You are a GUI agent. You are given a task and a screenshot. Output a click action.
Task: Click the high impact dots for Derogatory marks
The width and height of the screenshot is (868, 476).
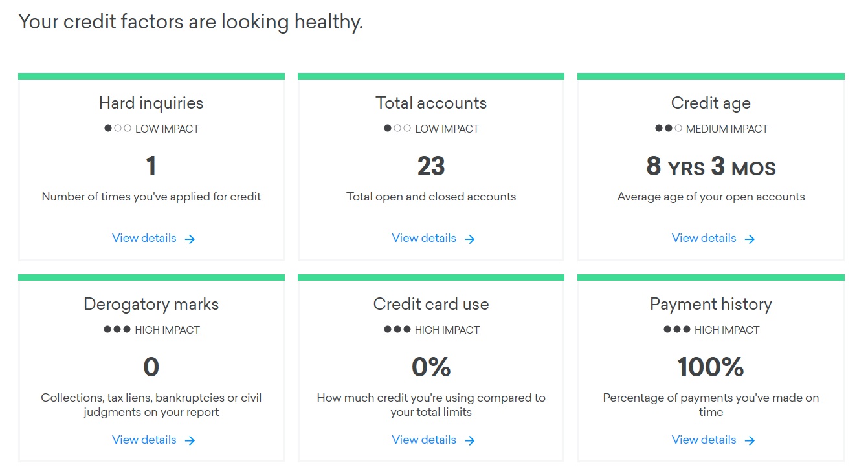coord(117,330)
